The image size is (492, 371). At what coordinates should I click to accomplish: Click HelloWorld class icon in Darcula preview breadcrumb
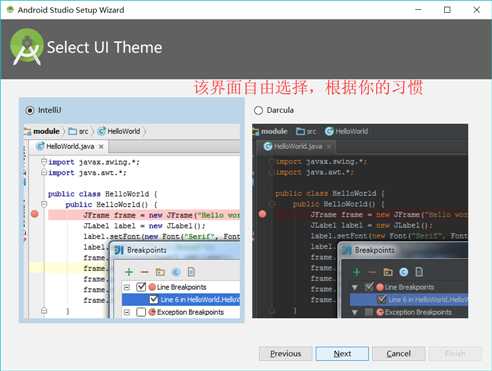(329, 131)
